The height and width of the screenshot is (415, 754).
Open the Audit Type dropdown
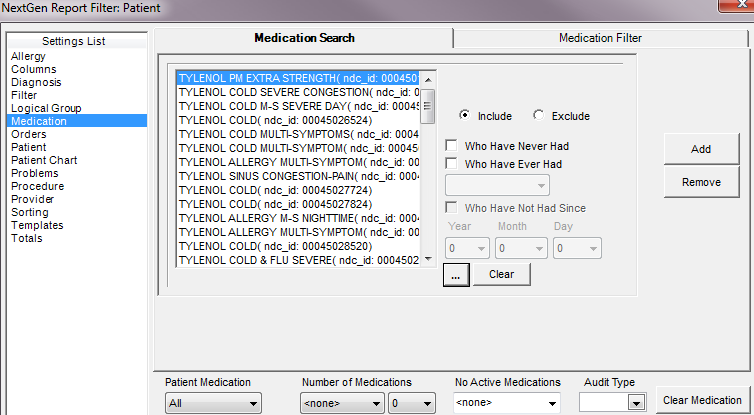pos(613,402)
